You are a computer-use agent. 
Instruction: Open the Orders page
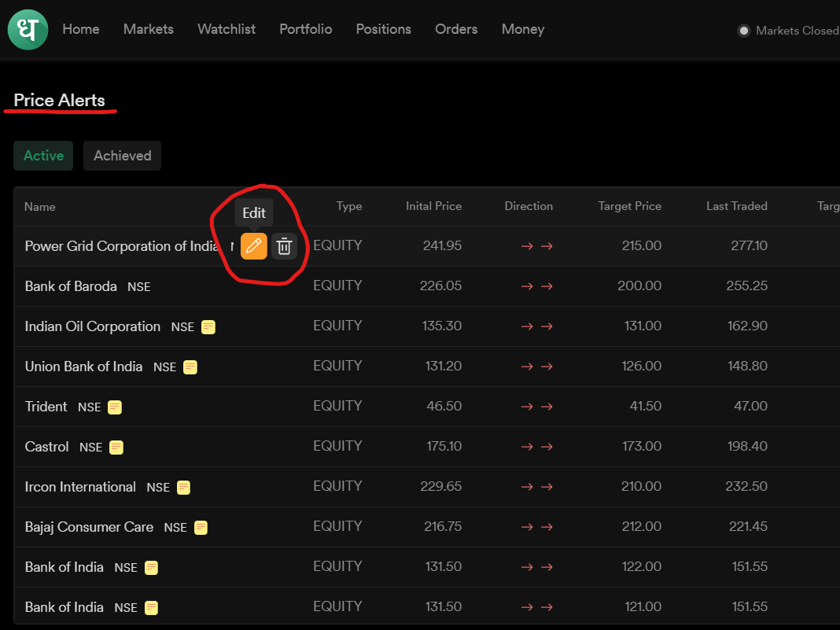coord(456,29)
